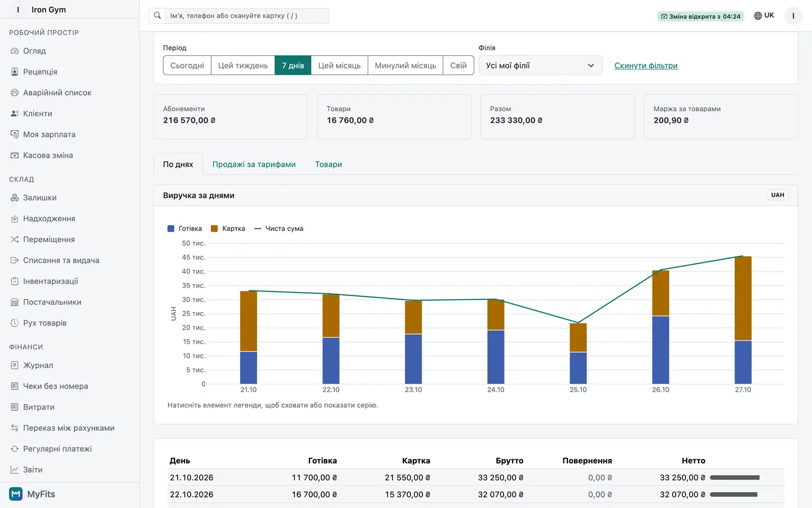Click the Надходження icon
Viewport: 812px width, 508px height.
point(15,218)
